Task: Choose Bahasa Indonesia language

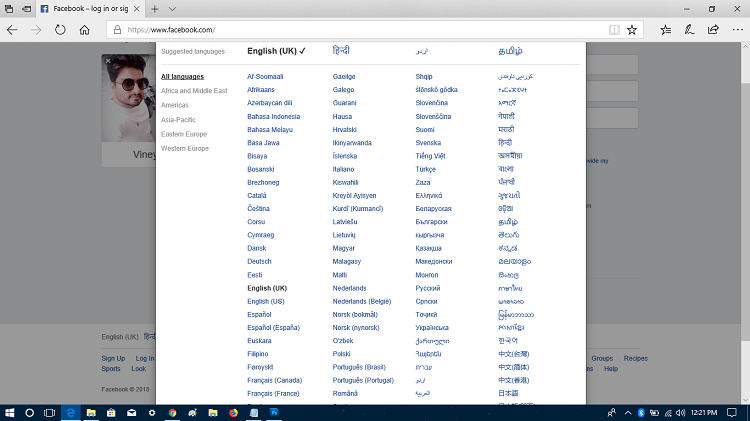Action: [x=274, y=116]
